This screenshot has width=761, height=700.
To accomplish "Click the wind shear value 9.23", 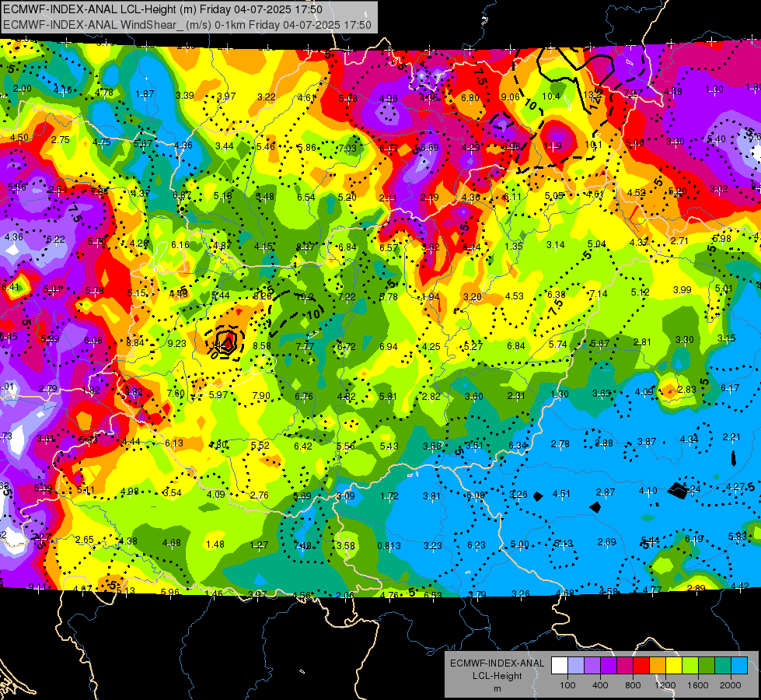I will (x=176, y=343).
